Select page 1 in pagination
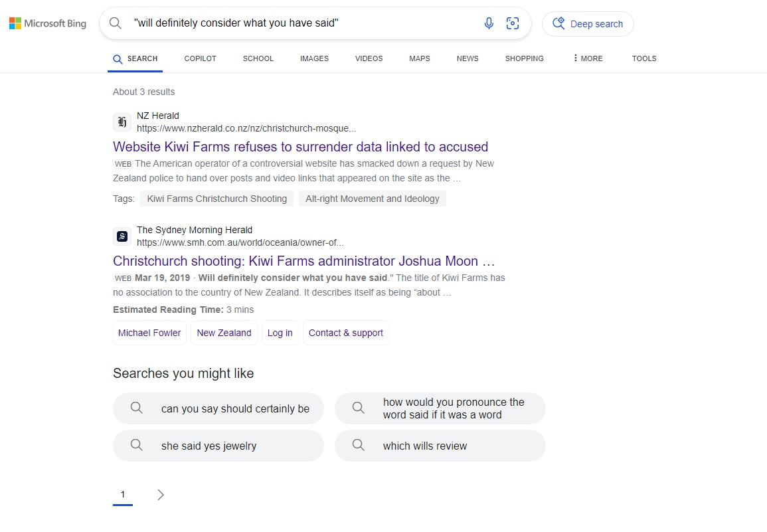Image resolution: width=767 pixels, height=532 pixels. 123,495
